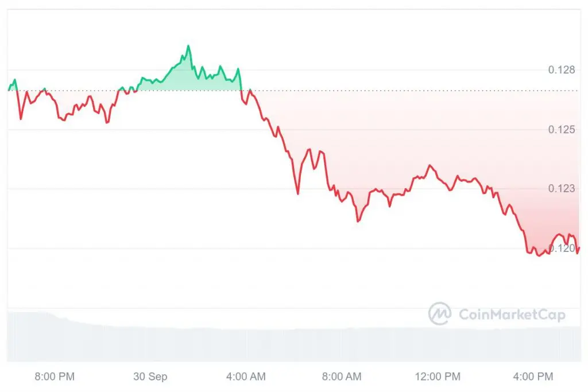Viewport: 588px width, 392px height.
Task: Click the highest green peak of the price line
Action: tap(188, 46)
